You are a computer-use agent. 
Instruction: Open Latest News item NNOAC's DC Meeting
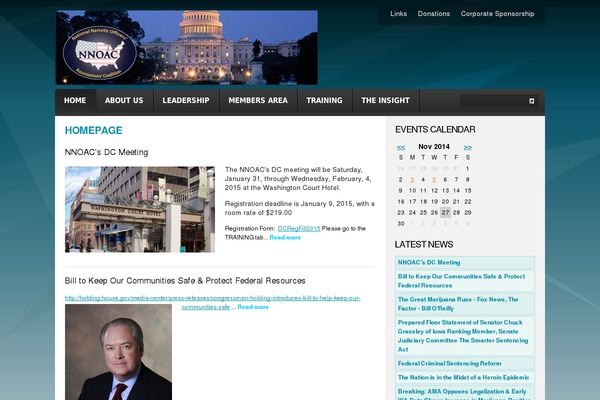[429, 263]
